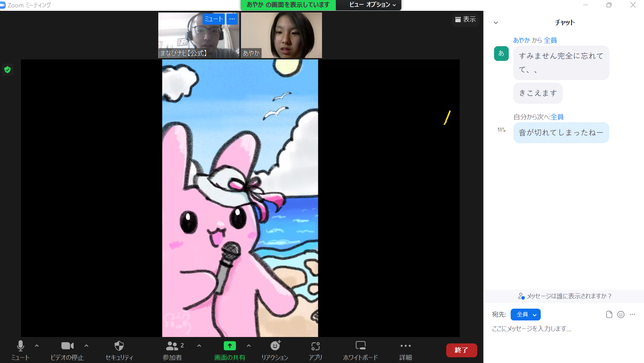
Task: Open the three-dots menu on the まなびナビ video thumbnail
Action: tap(232, 19)
